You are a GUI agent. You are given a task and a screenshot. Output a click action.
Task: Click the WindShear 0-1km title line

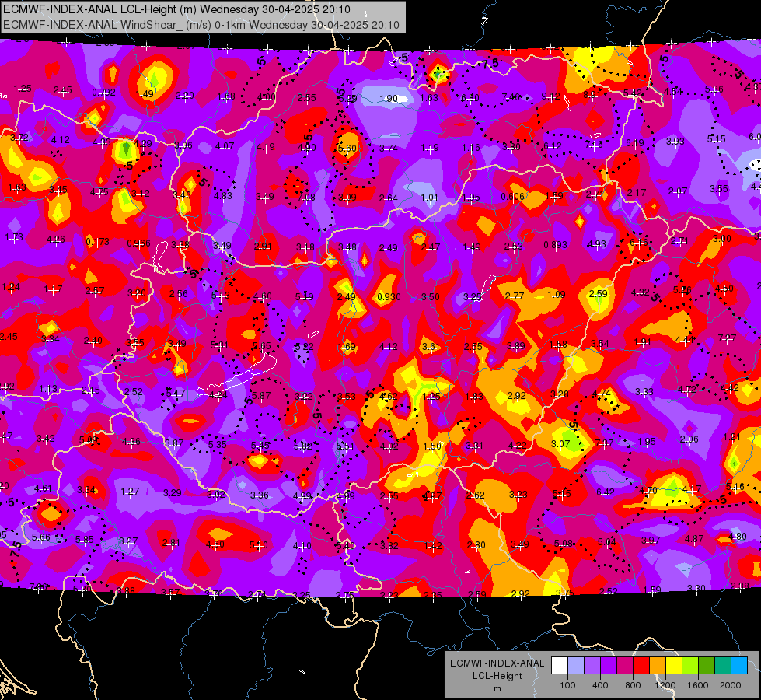point(201,25)
